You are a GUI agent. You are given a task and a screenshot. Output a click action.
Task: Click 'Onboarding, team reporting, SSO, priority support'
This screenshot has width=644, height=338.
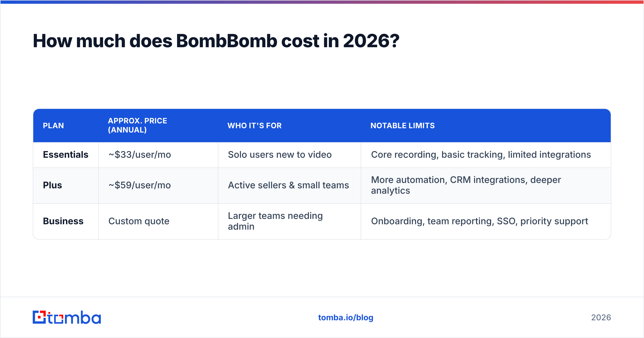click(x=486, y=221)
